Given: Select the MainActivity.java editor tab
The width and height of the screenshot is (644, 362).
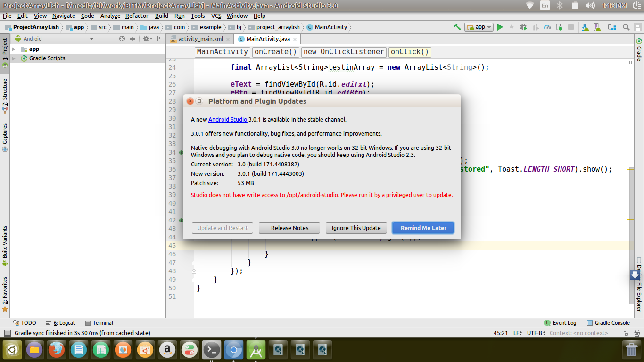Looking at the screenshot, I should [268, 39].
